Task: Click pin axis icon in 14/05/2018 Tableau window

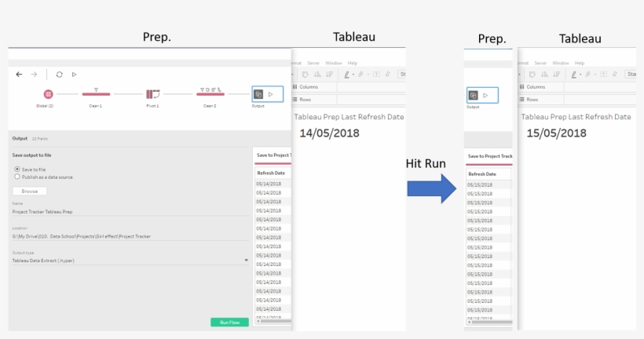Action: pyautogui.click(x=387, y=75)
